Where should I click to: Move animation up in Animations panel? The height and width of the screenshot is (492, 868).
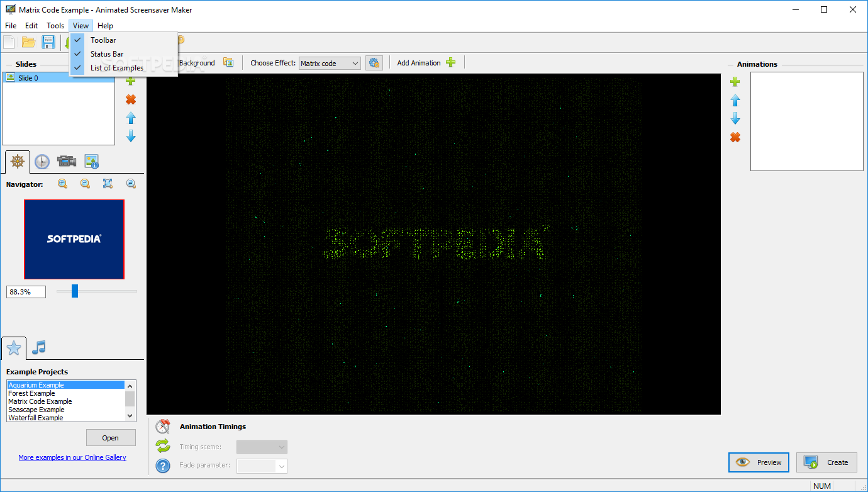[735, 100]
